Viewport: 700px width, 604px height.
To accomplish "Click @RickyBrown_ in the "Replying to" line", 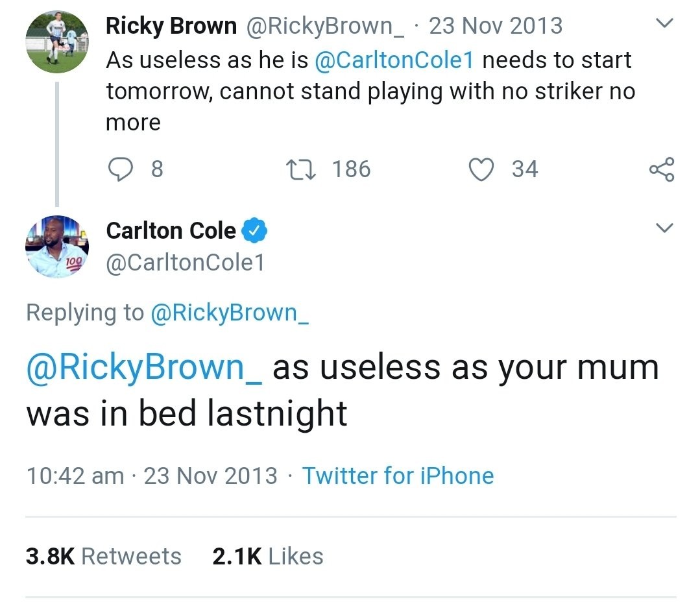I will pos(229,313).
